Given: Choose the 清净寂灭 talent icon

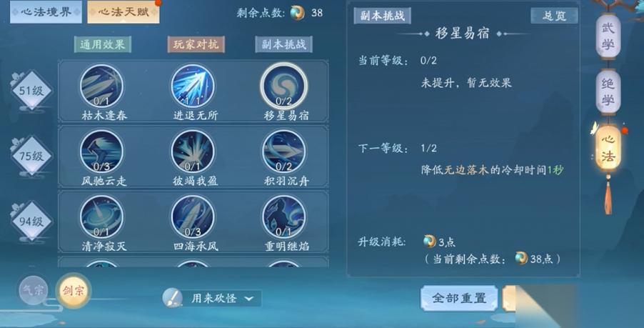Looking at the screenshot, I should pyautogui.click(x=101, y=217).
